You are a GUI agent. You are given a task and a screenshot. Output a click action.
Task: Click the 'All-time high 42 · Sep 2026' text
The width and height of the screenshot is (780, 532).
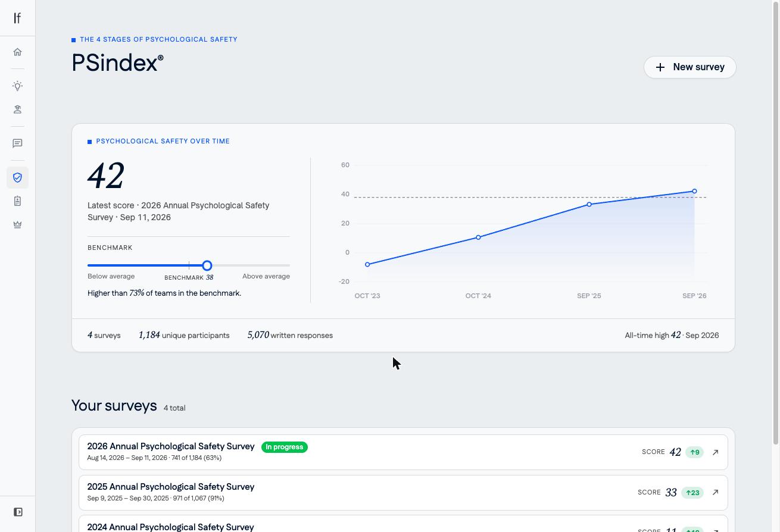(x=672, y=336)
